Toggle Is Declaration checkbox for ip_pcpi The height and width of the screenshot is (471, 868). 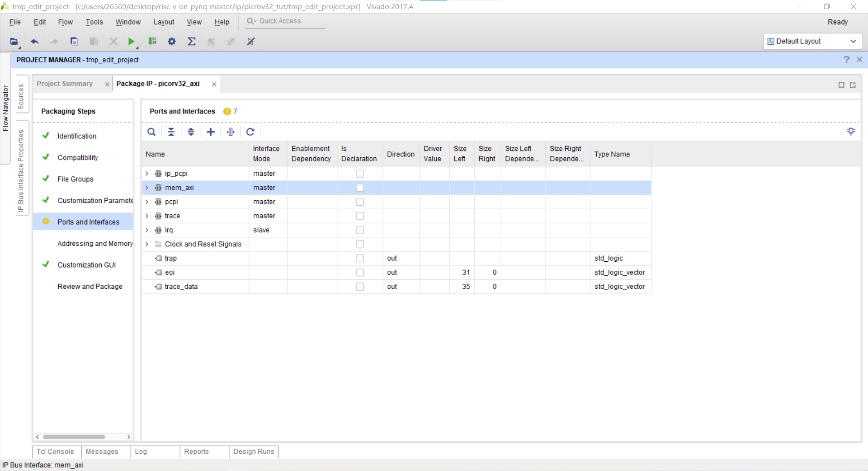[x=360, y=174]
